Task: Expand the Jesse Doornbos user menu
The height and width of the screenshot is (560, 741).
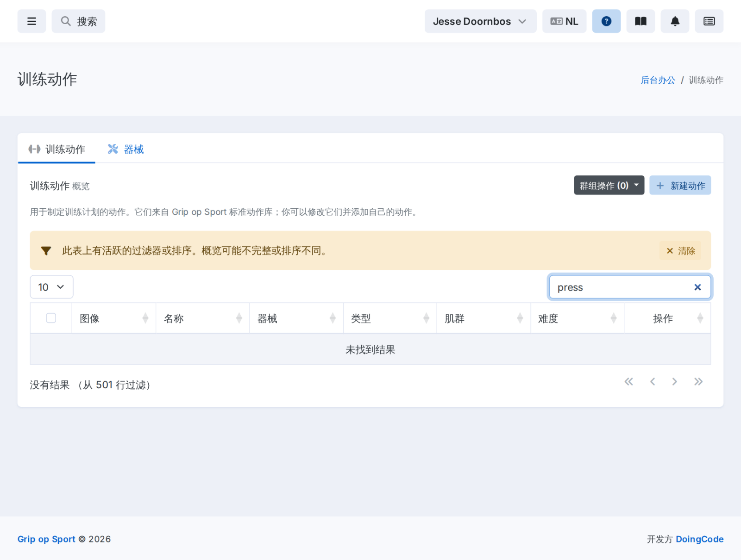Action: point(480,21)
